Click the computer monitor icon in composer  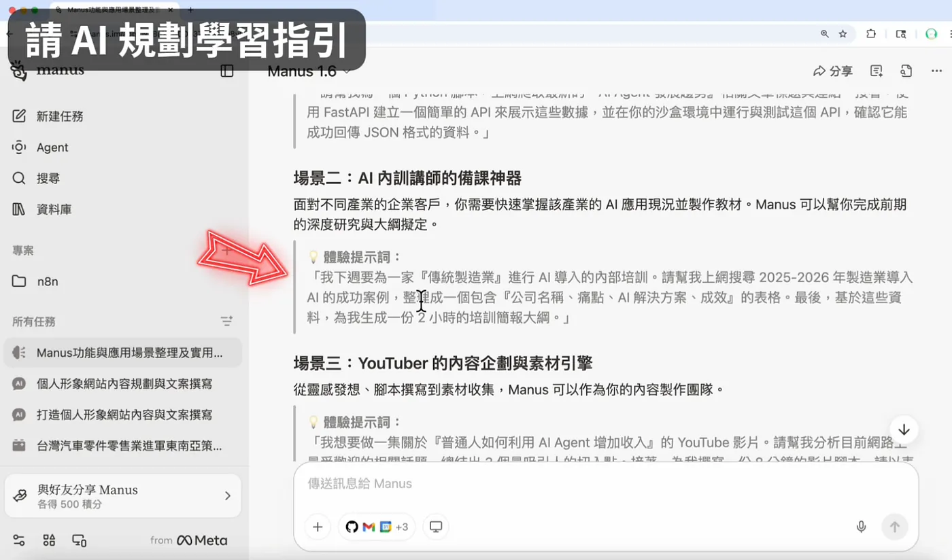(x=436, y=527)
